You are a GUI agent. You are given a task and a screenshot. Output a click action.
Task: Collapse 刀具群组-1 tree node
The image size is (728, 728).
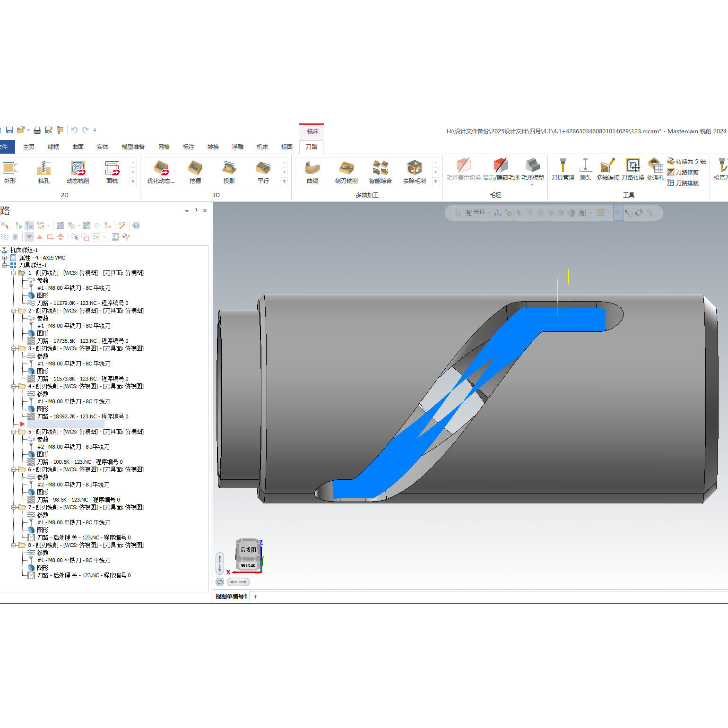(x=5, y=265)
